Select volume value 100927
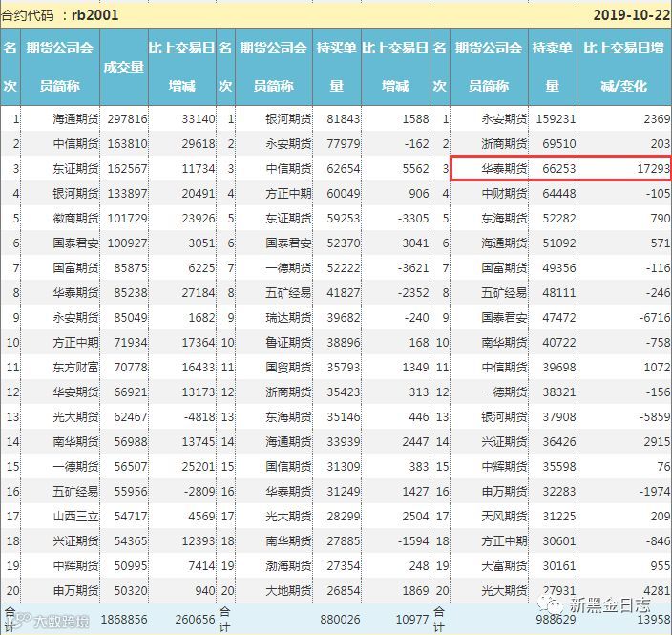 127,243
